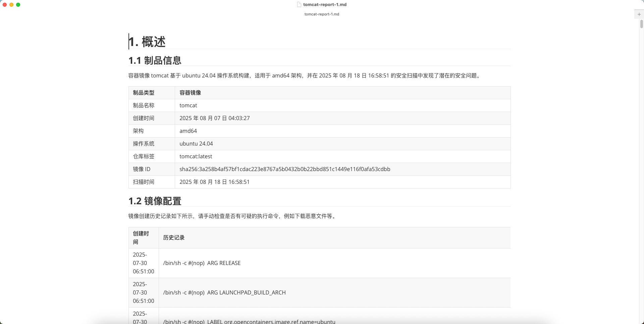Click the "tomcat" value in the 制品名称 row

pos(188,106)
